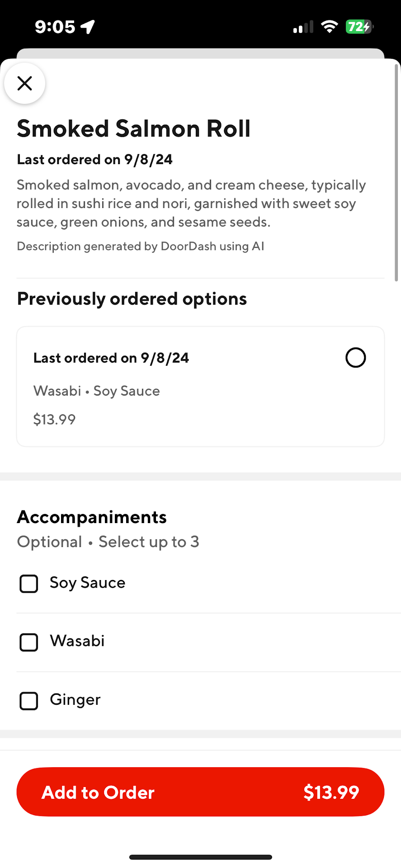Tap the home indicator bar
This screenshot has height=868, width=401.
tap(200, 857)
